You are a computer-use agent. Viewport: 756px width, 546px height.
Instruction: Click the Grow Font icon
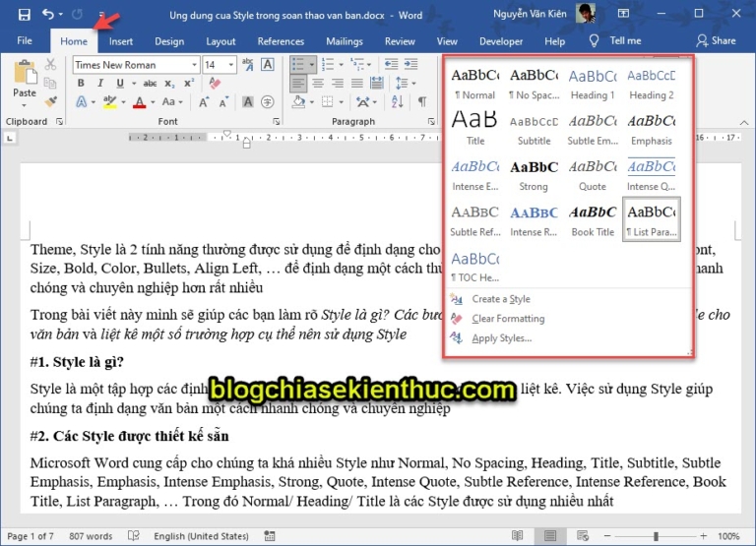click(x=204, y=101)
